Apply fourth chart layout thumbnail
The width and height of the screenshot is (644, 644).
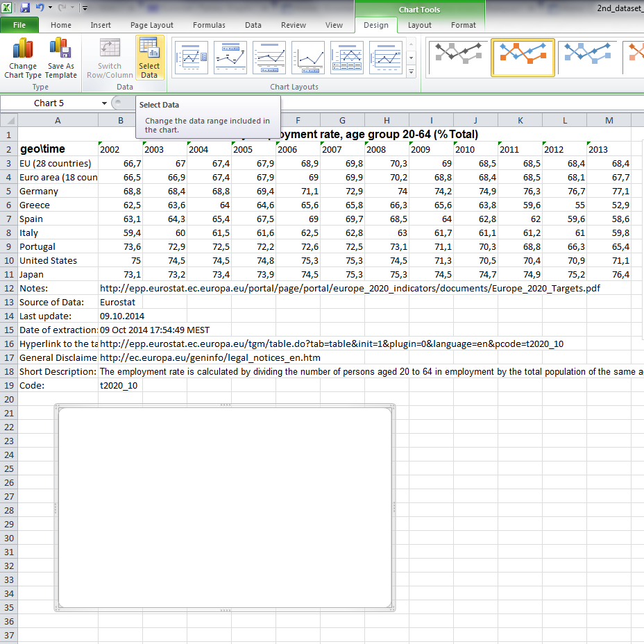tap(308, 58)
